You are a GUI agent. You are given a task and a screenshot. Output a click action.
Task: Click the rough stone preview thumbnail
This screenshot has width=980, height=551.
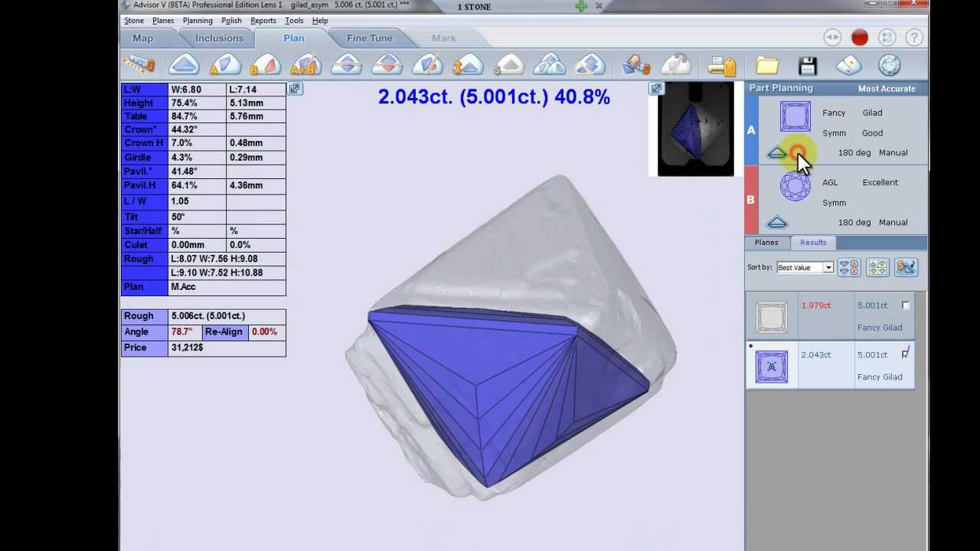click(x=695, y=129)
